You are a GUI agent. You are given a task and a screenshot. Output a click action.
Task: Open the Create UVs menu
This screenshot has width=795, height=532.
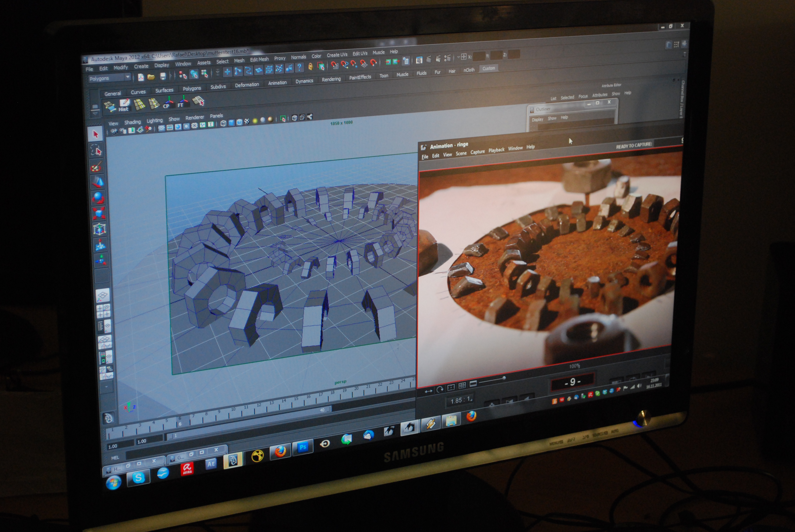tap(337, 55)
